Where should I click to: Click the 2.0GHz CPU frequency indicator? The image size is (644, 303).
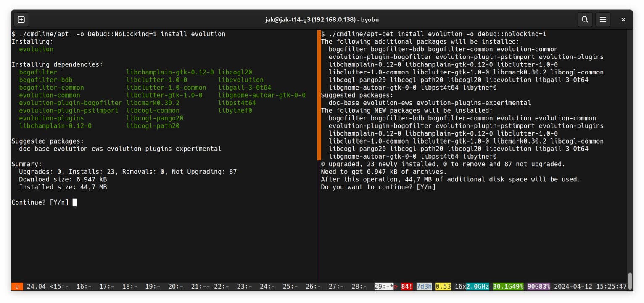478,287
